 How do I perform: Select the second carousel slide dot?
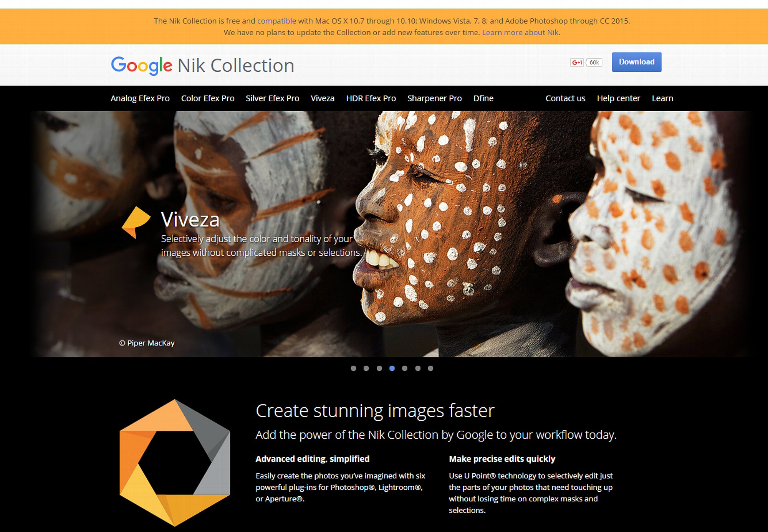[366, 368]
